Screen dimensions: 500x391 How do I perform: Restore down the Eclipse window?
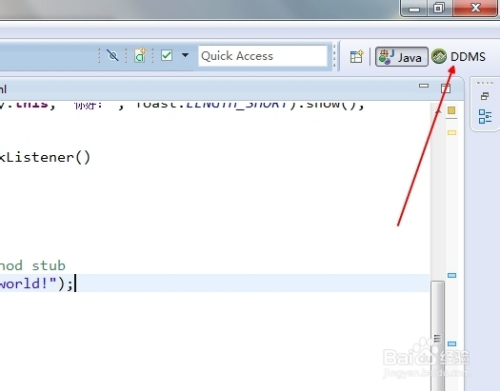(439, 8)
